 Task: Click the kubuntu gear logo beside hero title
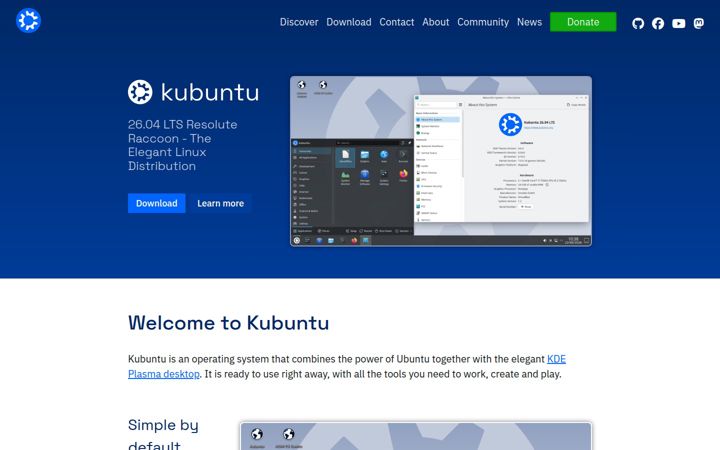coord(140,92)
